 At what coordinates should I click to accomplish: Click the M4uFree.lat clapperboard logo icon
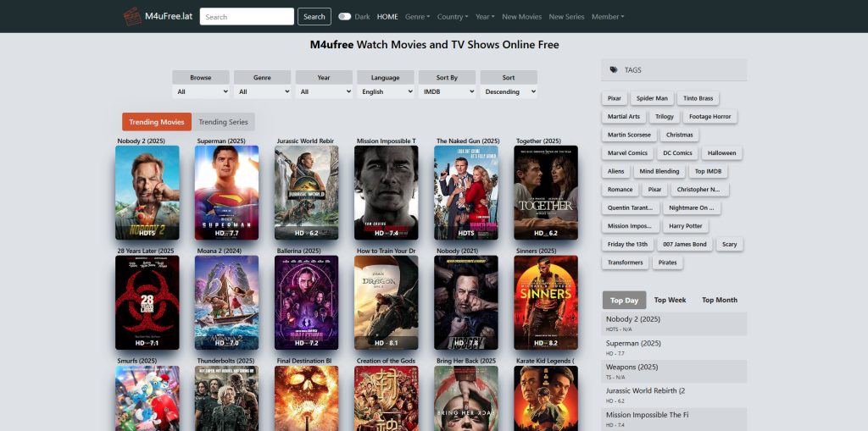pyautogui.click(x=131, y=16)
